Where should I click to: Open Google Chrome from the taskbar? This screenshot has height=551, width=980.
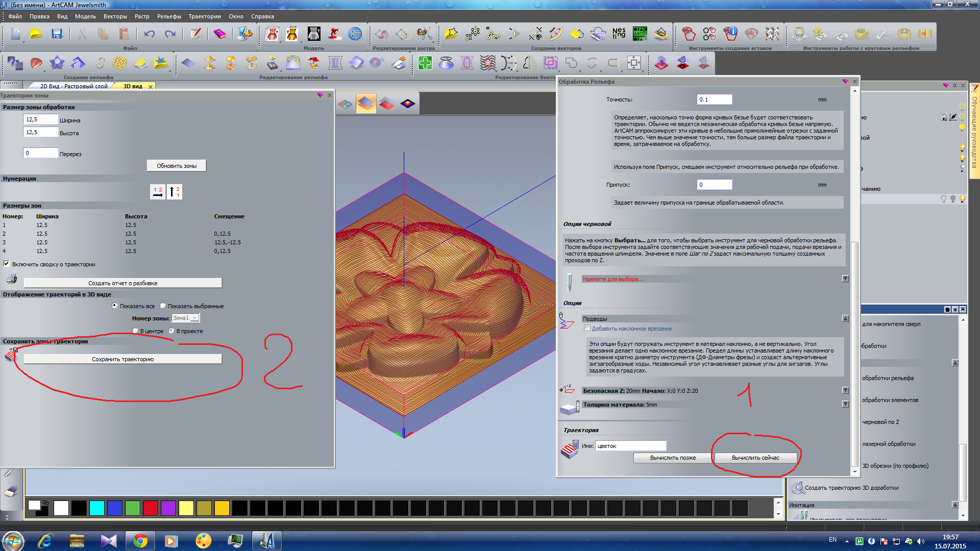click(140, 541)
